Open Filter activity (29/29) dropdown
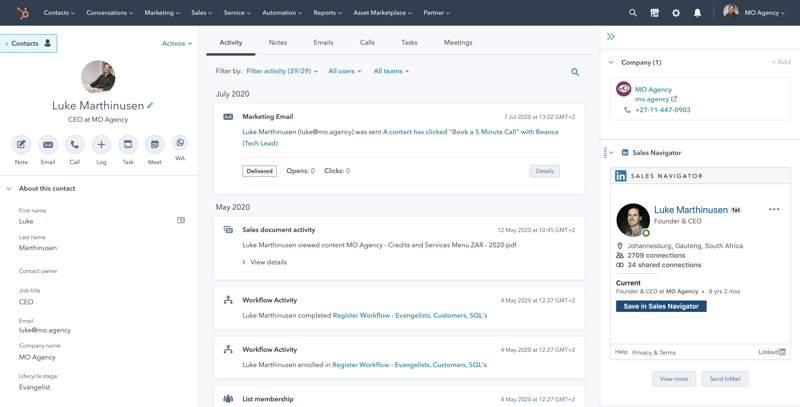800x407 pixels. pos(282,71)
